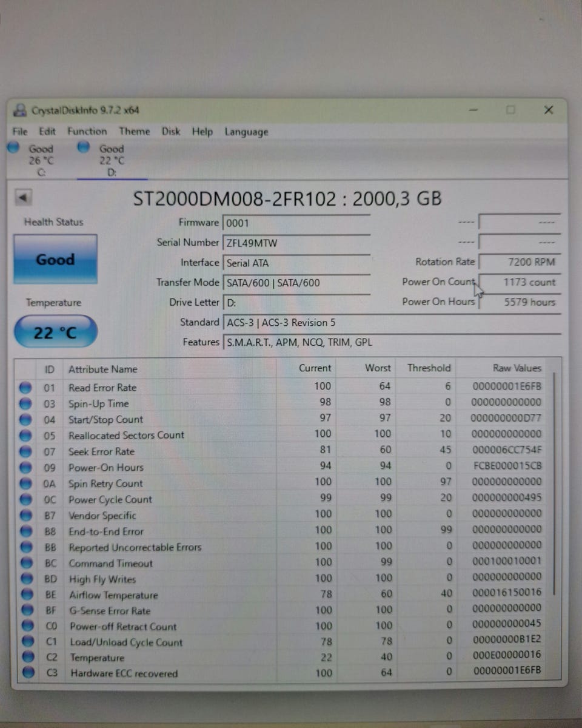Image resolution: width=582 pixels, height=728 pixels.
Task: Click the status icon for Vendor Specific
Action: [x=25, y=515]
